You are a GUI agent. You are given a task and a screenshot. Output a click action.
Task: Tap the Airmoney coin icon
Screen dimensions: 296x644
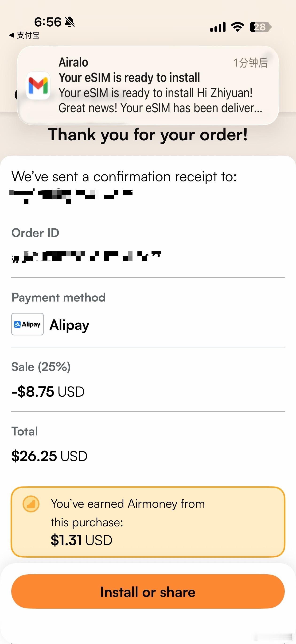(31, 504)
